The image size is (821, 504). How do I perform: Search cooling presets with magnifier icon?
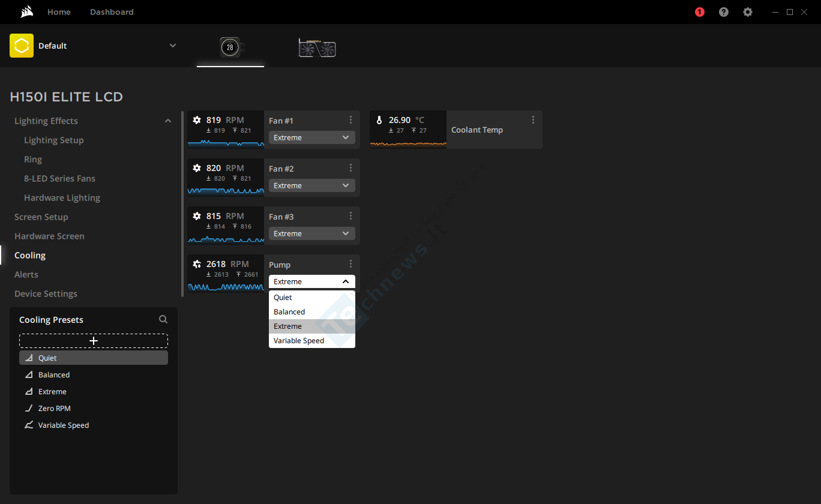[163, 320]
